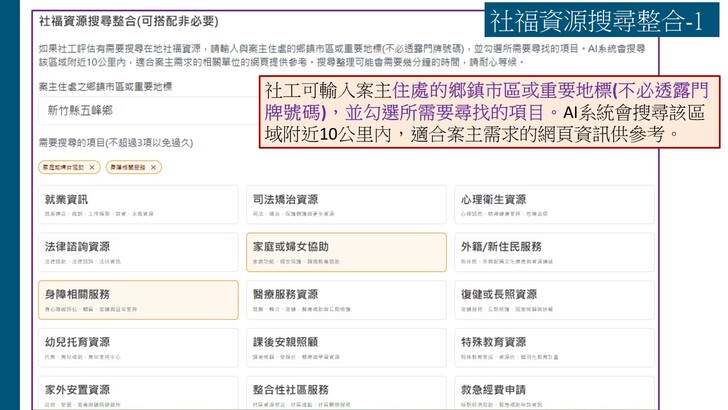Choose the 法律諮詢資源 category
The height and width of the screenshot is (410, 728).
coord(138,251)
